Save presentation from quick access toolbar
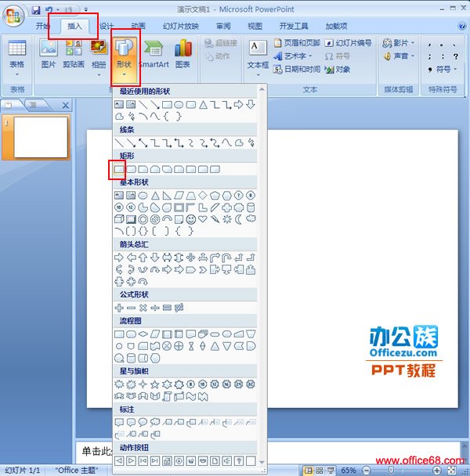Image resolution: width=470 pixels, height=476 pixels. (36, 10)
